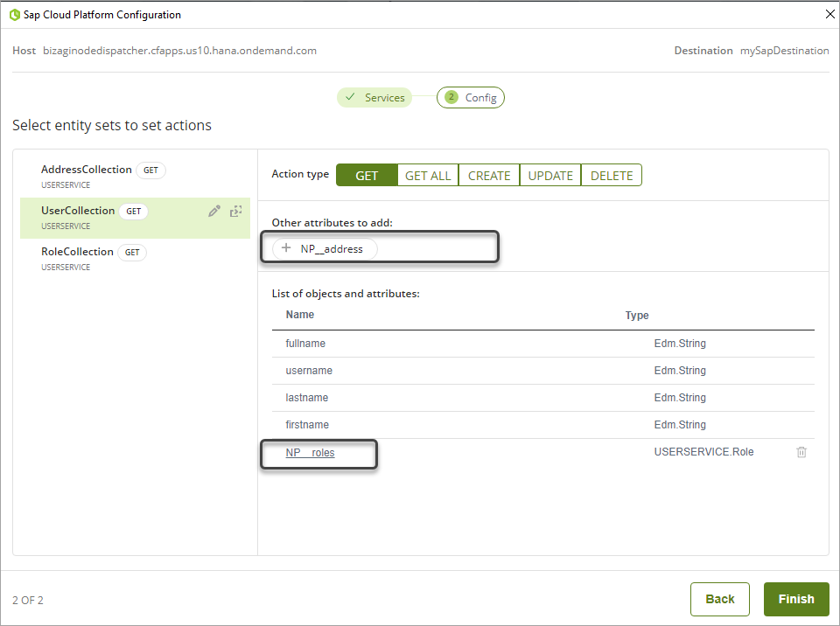This screenshot has height=626, width=840.
Task: Click the Action type label
Action: click(x=300, y=174)
